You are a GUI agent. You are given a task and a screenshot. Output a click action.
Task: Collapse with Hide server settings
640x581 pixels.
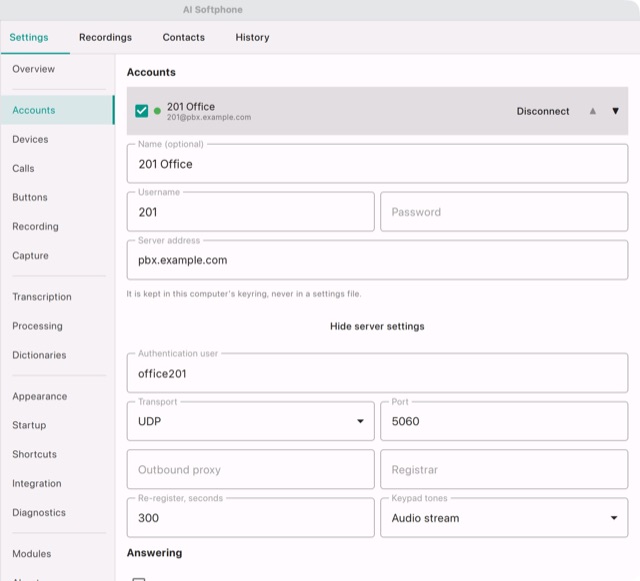coord(377,326)
